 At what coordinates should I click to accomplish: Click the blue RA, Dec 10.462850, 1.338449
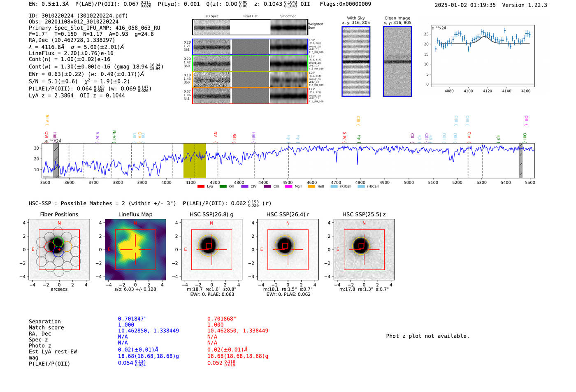[x=149, y=331]
